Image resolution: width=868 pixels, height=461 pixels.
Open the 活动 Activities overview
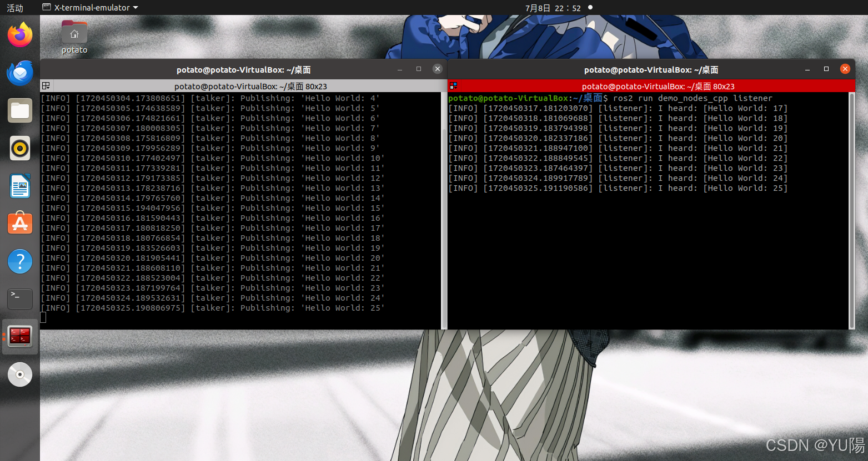point(15,8)
